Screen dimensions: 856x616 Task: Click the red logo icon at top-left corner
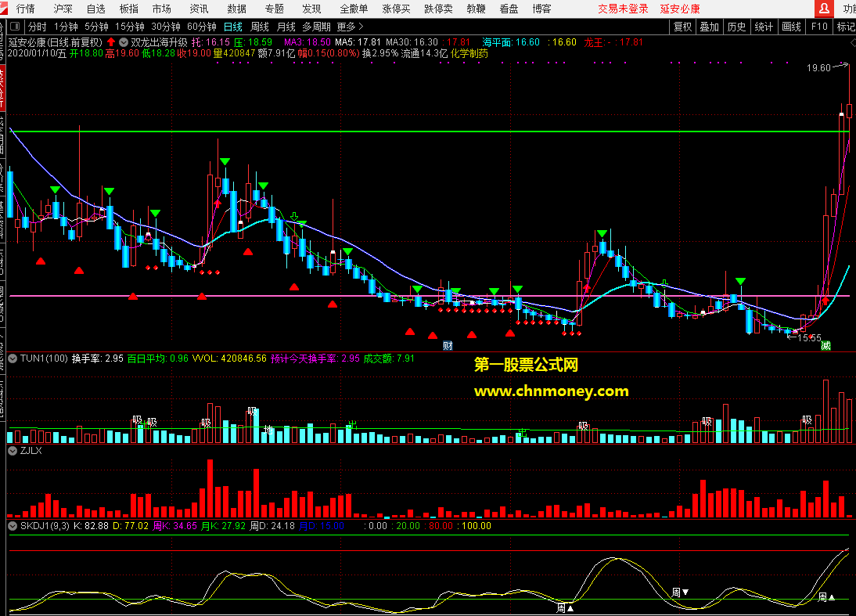(5, 9)
